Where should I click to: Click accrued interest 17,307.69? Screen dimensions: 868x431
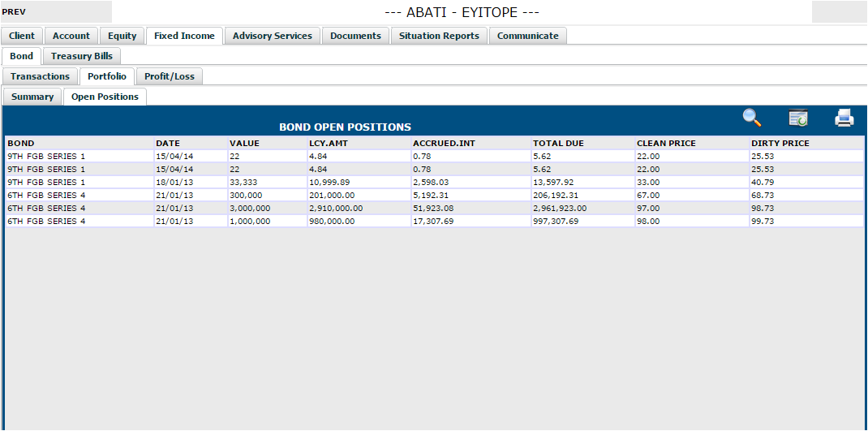point(471,221)
